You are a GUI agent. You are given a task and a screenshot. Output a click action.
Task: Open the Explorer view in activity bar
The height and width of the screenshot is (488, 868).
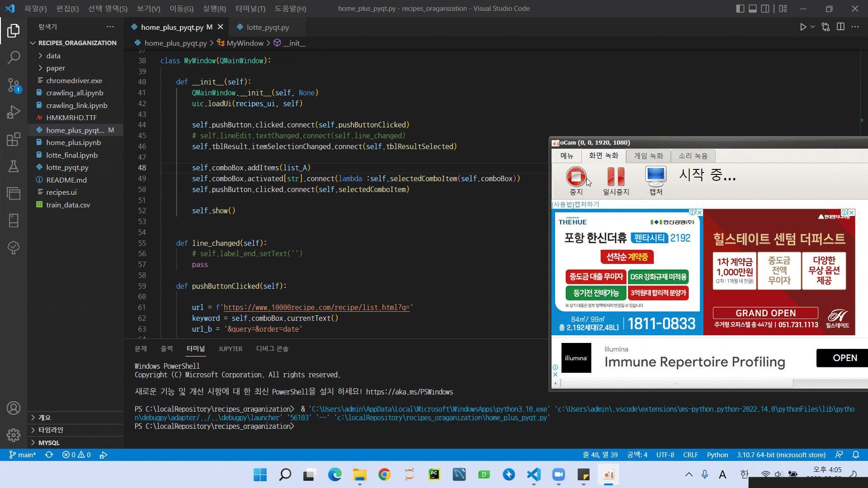14,31
